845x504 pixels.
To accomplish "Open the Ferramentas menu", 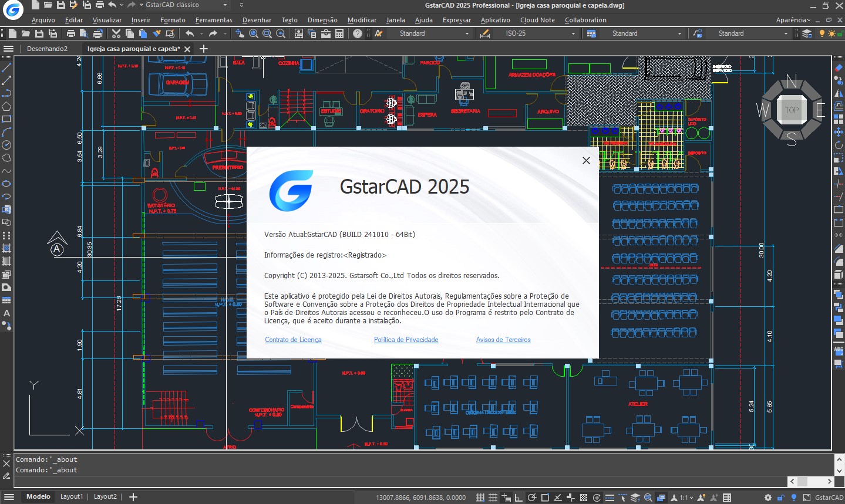I will pos(214,20).
